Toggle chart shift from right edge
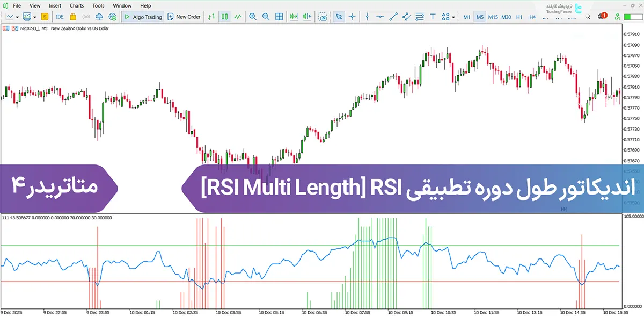Screen dimensions: 644x316 point(306,17)
